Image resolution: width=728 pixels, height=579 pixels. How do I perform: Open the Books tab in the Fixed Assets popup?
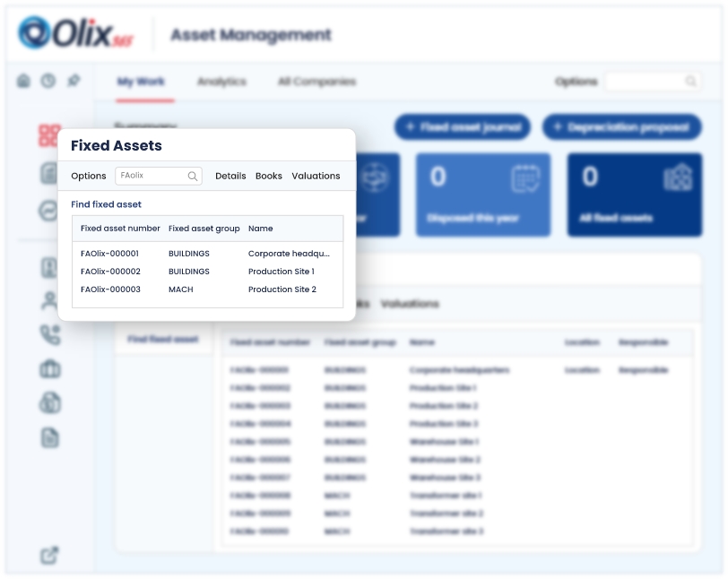tap(269, 177)
